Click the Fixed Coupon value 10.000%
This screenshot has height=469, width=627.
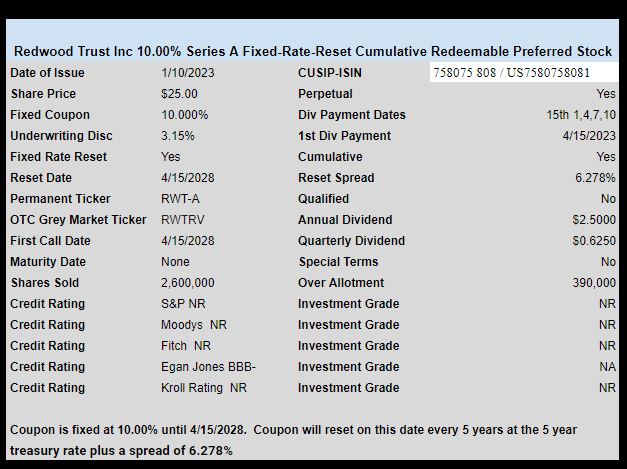[184, 115]
